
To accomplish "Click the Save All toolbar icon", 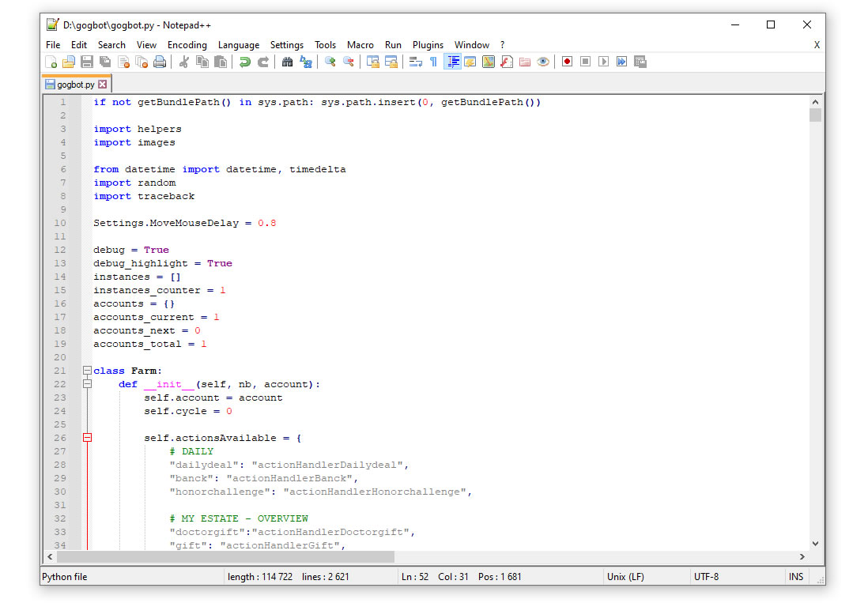I will (x=105, y=62).
